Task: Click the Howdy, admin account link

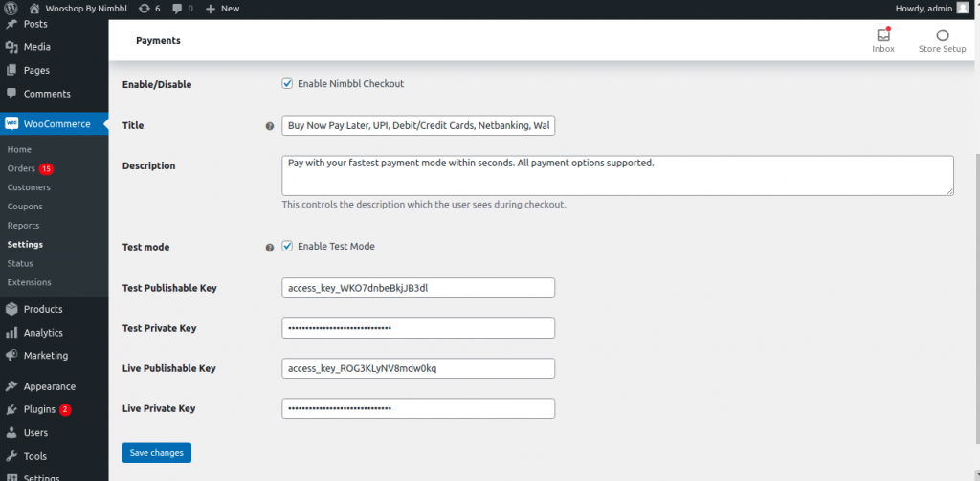Action: point(924,9)
